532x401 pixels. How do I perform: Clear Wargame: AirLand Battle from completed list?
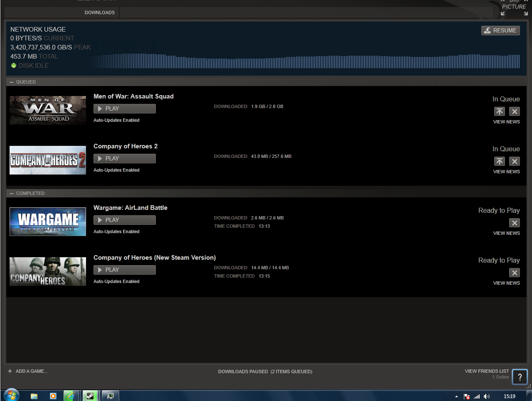[x=515, y=223]
